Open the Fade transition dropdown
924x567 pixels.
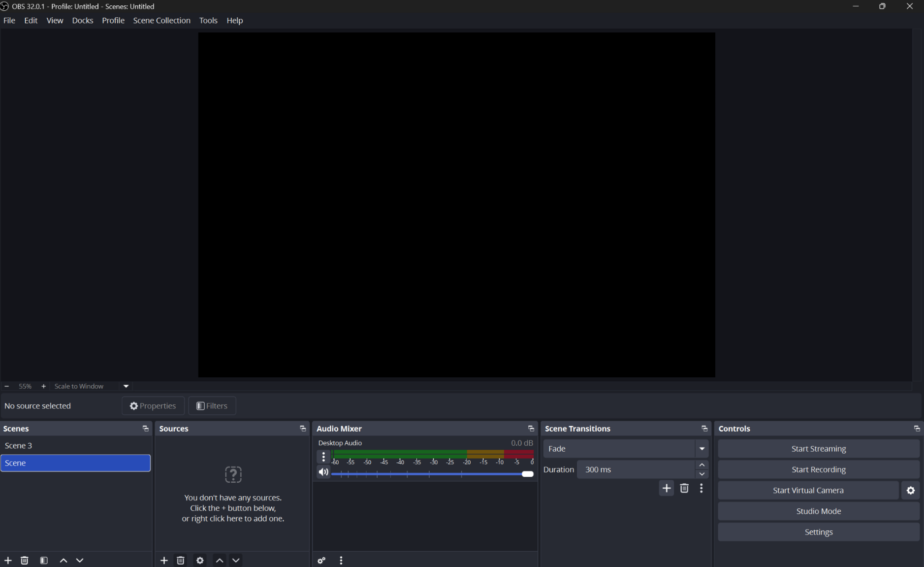(x=701, y=449)
